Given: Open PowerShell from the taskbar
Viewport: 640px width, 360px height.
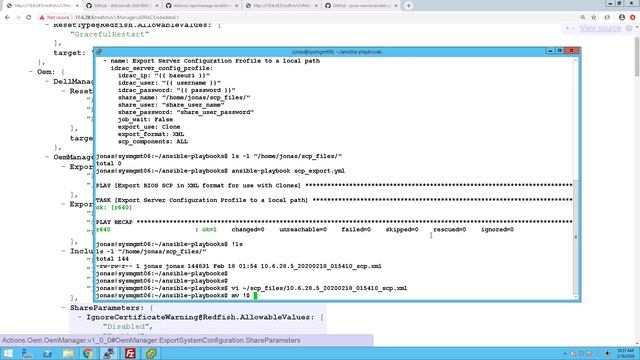Looking at the screenshot, I should tap(47, 353).
